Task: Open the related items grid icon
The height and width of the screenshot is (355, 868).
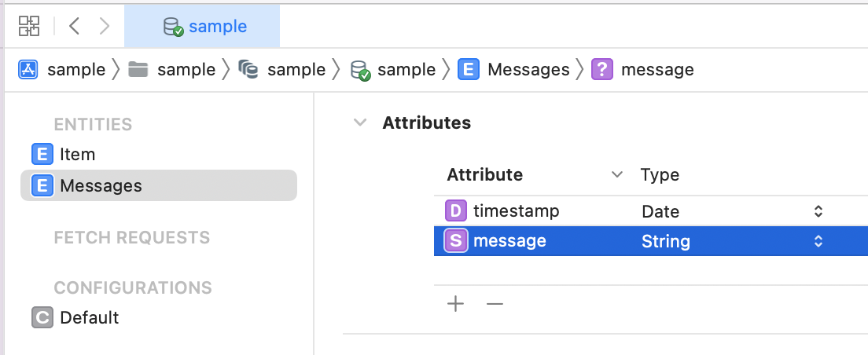Action: pyautogui.click(x=29, y=26)
